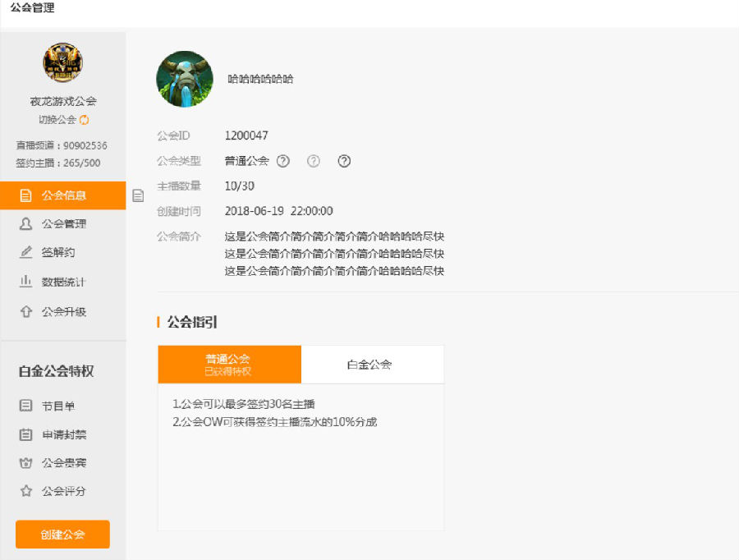Click the 公会贵宾 crown icon
Viewport: 739px width, 560px height.
[26, 463]
